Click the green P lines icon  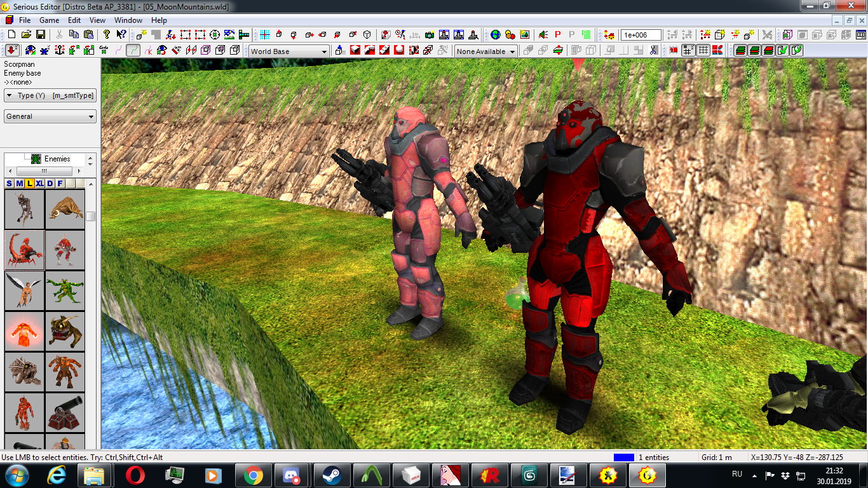pos(587,34)
